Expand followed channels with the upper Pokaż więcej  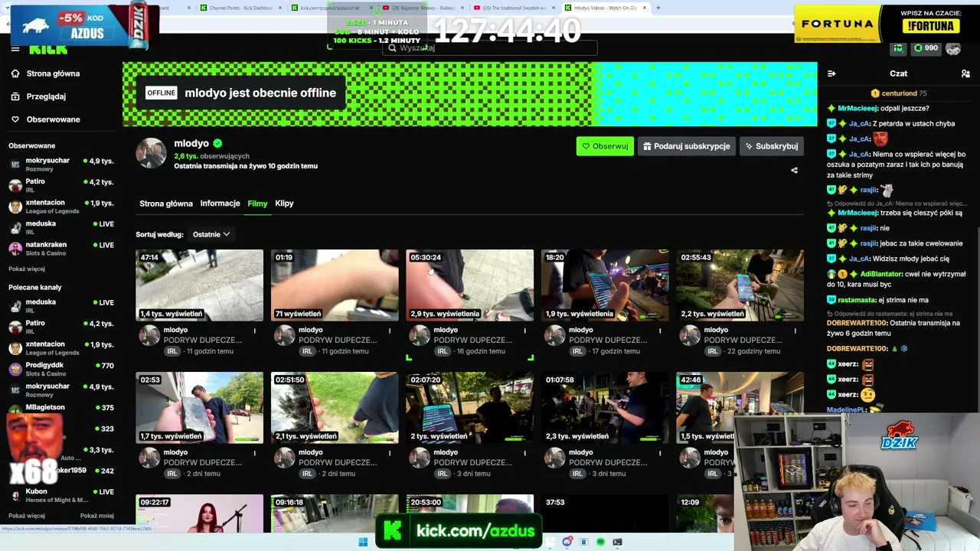point(27,269)
